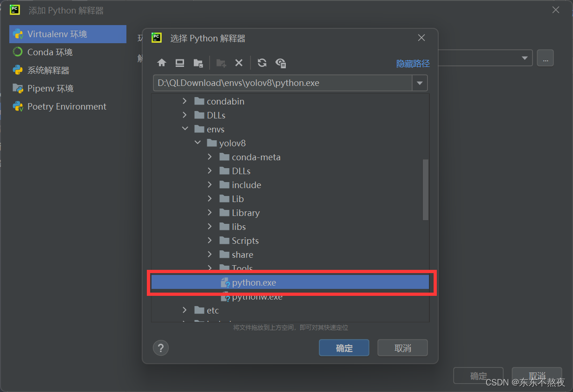The height and width of the screenshot is (392, 573).
Task: Click the python.exe file icon
Action: 225,282
